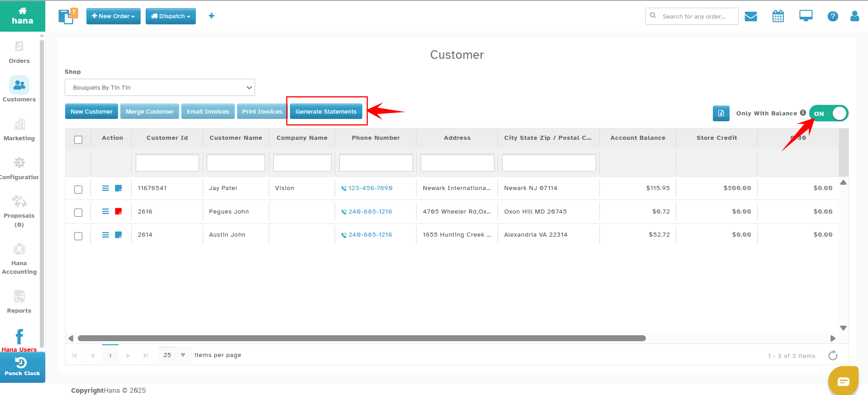
Task: Open Orders in sidebar
Action: tap(19, 52)
